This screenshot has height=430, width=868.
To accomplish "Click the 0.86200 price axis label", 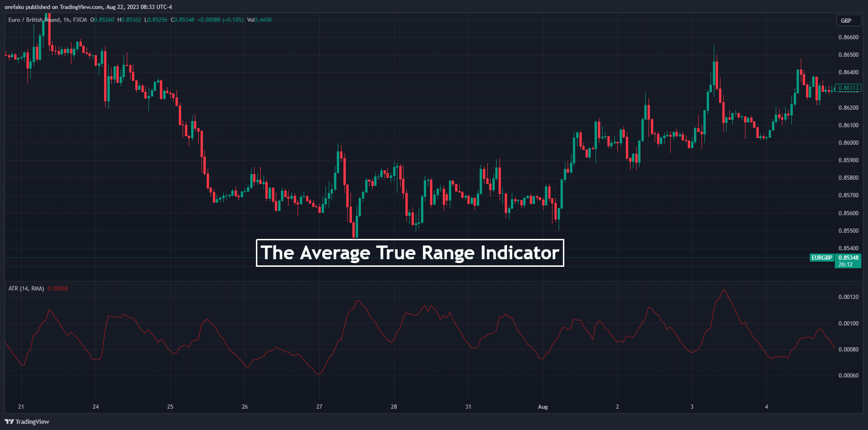I will click(x=848, y=108).
